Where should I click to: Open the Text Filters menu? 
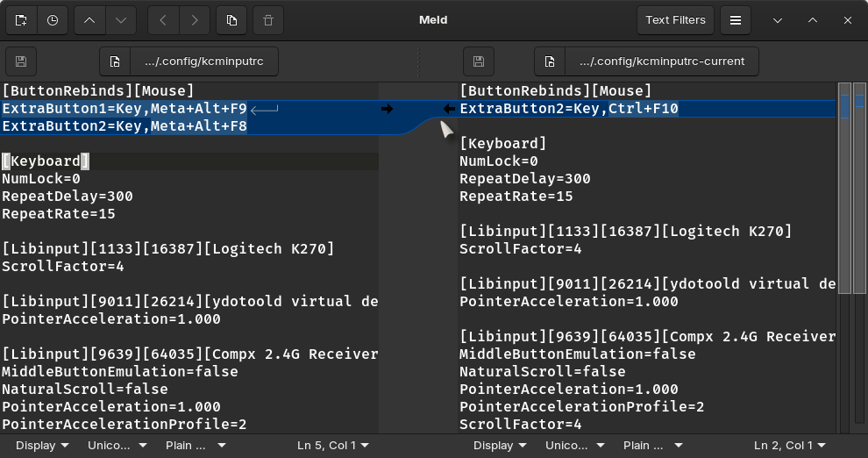click(x=675, y=20)
